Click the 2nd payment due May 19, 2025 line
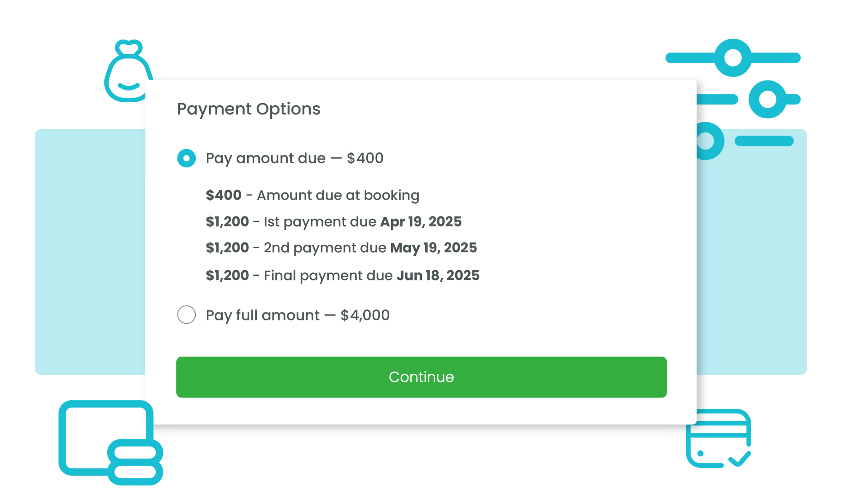842x504 pixels. coord(341,248)
